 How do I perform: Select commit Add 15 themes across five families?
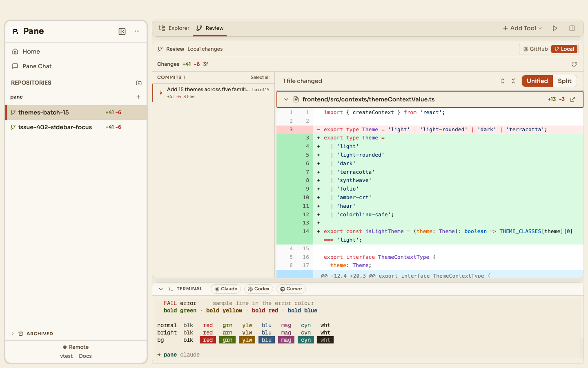214,93
